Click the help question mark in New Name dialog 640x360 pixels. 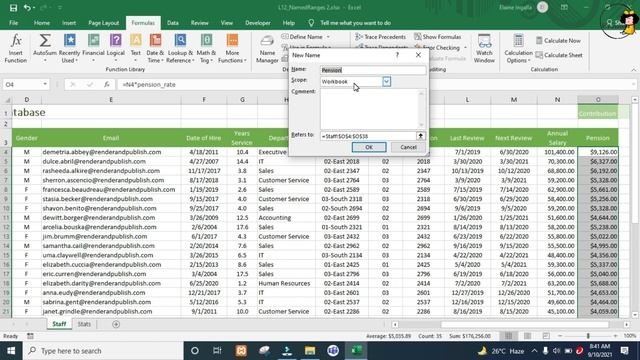coord(397,55)
